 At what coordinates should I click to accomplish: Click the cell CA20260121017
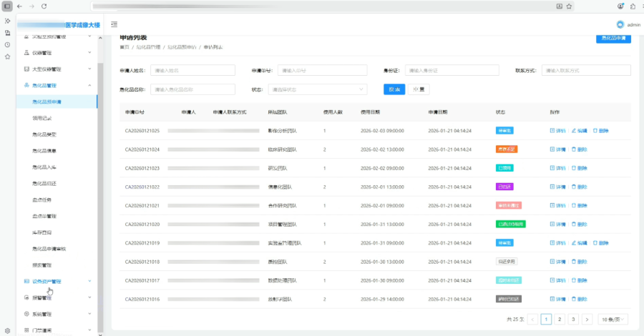(x=142, y=280)
